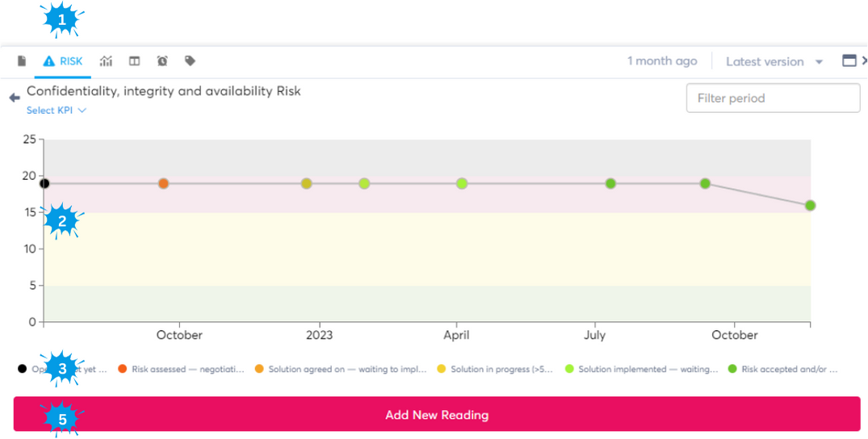Select the last data point at value 16
The width and height of the screenshot is (868, 439).
810,206
